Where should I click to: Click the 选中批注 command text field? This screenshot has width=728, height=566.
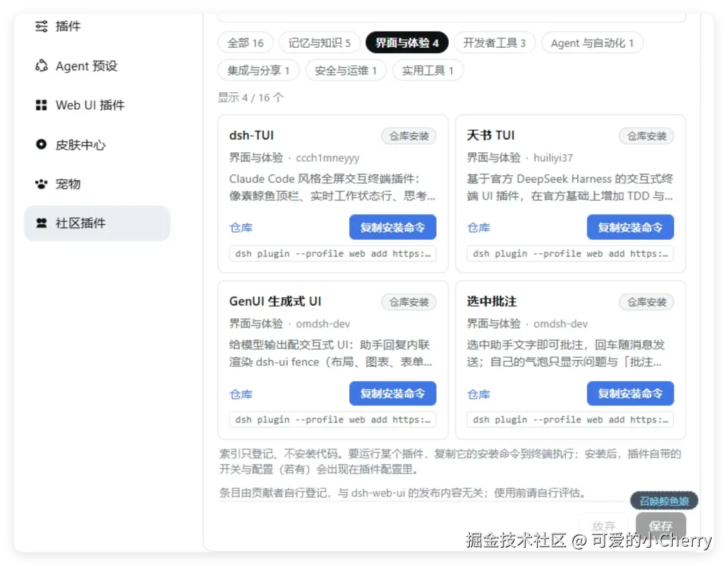coord(570,419)
